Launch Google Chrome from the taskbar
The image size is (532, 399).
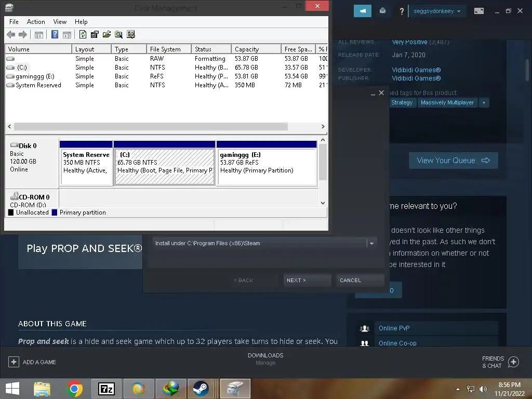click(75, 389)
